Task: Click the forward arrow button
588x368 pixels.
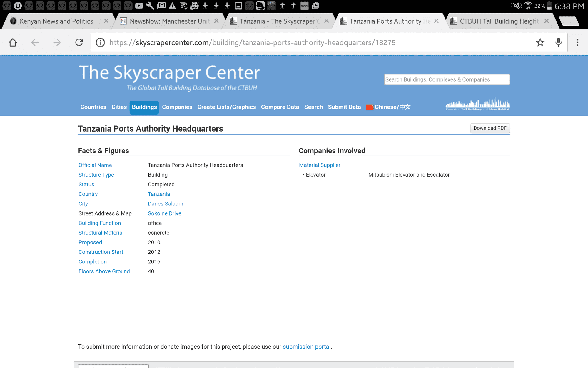Action: coord(57,42)
